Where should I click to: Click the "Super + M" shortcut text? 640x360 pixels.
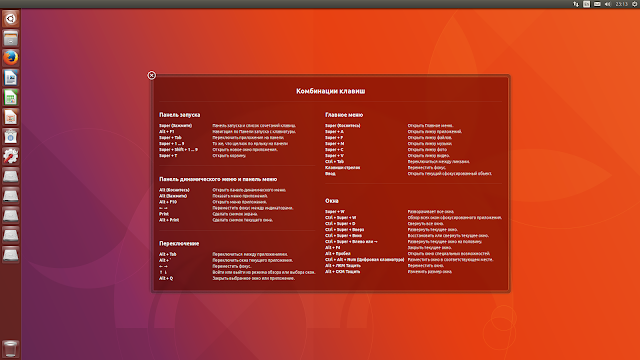click(x=335, y=143)
